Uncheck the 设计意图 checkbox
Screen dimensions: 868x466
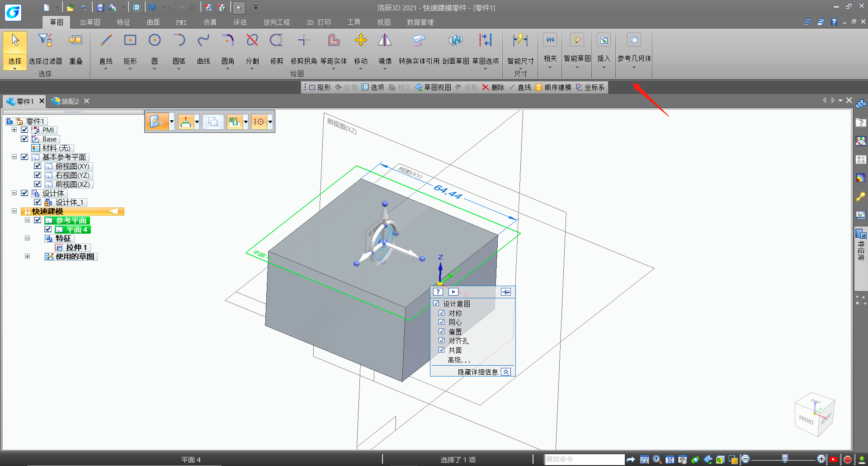tap(436, 304)
